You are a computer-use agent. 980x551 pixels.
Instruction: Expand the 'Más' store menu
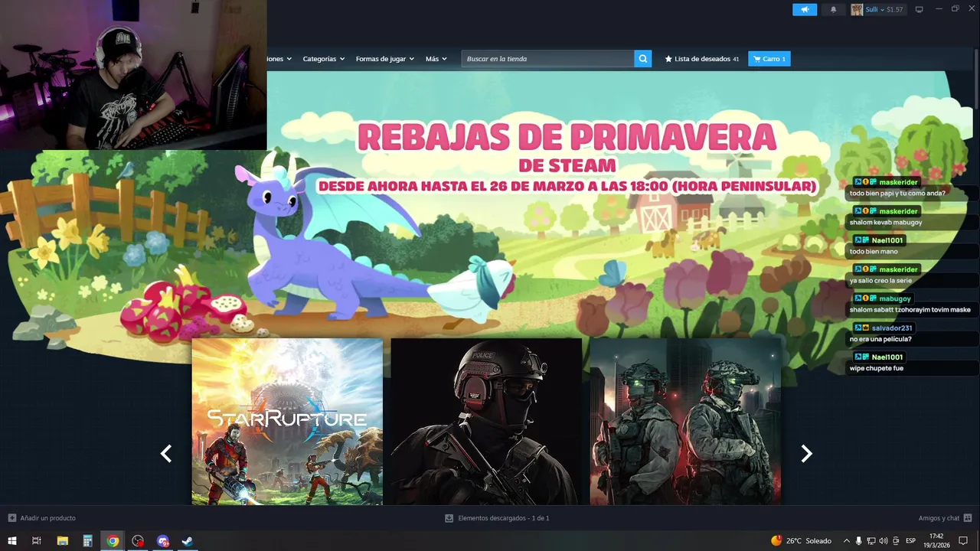pos(436,59)
